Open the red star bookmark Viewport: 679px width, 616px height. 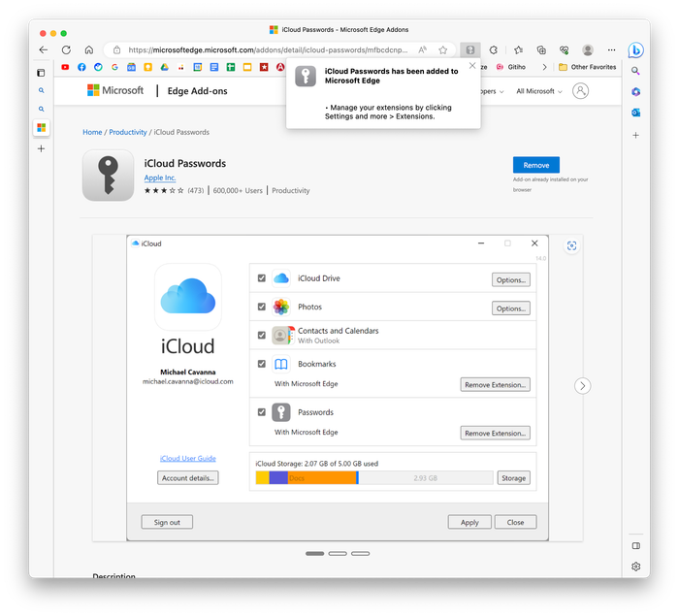click(x=264, y=67)
